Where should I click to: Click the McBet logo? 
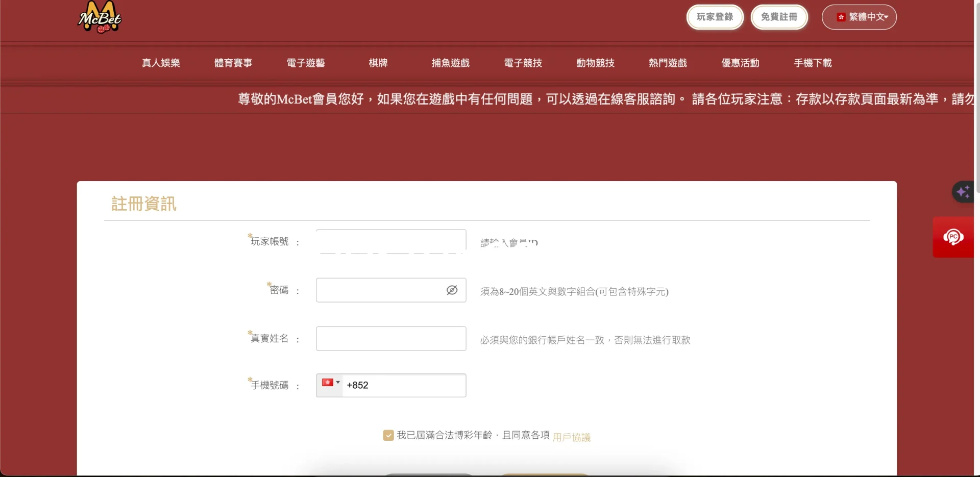100,18
